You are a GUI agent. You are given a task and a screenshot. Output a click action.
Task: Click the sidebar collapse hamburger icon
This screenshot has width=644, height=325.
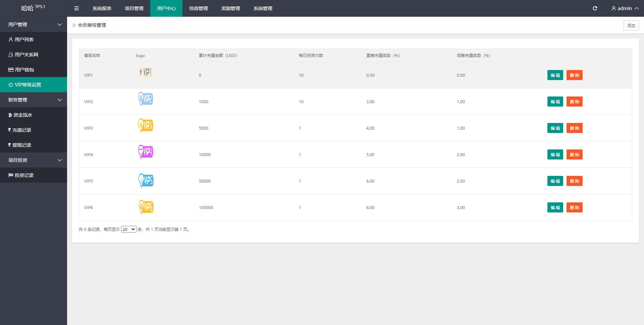point(76,8)
